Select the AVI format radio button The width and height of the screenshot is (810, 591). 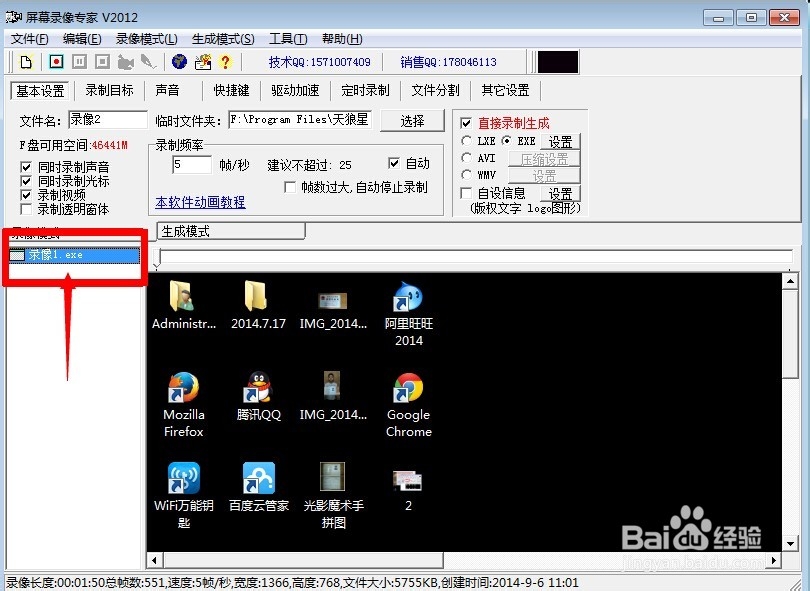click(x=466, y=158)
